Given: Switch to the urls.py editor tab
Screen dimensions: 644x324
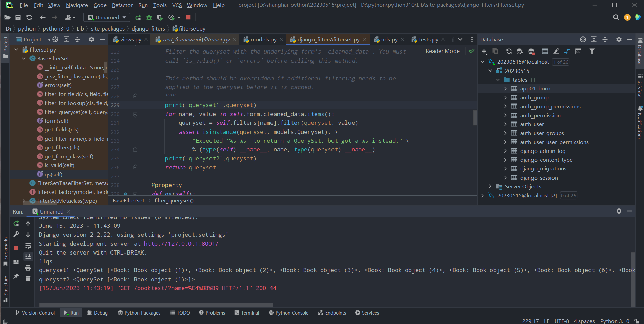Looking at the screenshot, I should tap(389, 39).
